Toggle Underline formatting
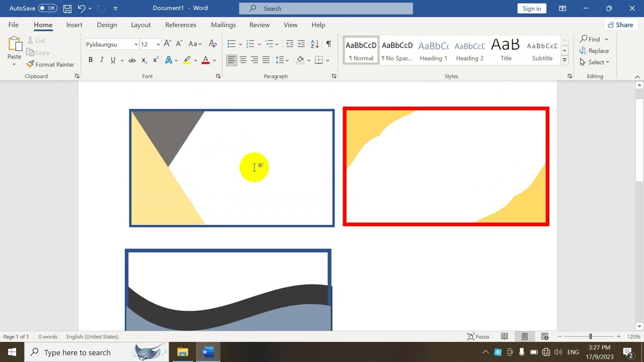This screenshot has height=362, width=644. pos(113,60)
